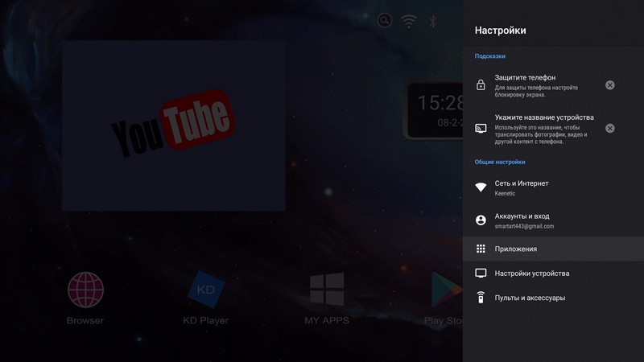Click the search magnifier icon
The image size is (644, 362).
(385, 22)
